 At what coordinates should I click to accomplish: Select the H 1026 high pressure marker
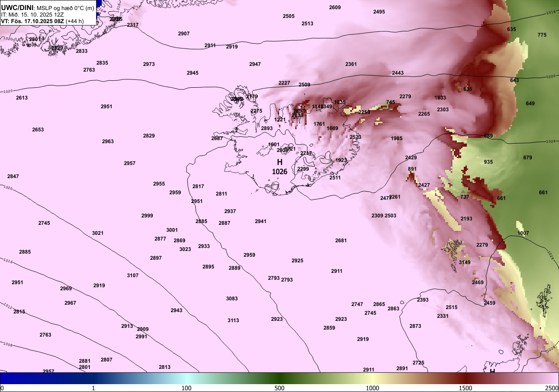click(x=279, y=167)
